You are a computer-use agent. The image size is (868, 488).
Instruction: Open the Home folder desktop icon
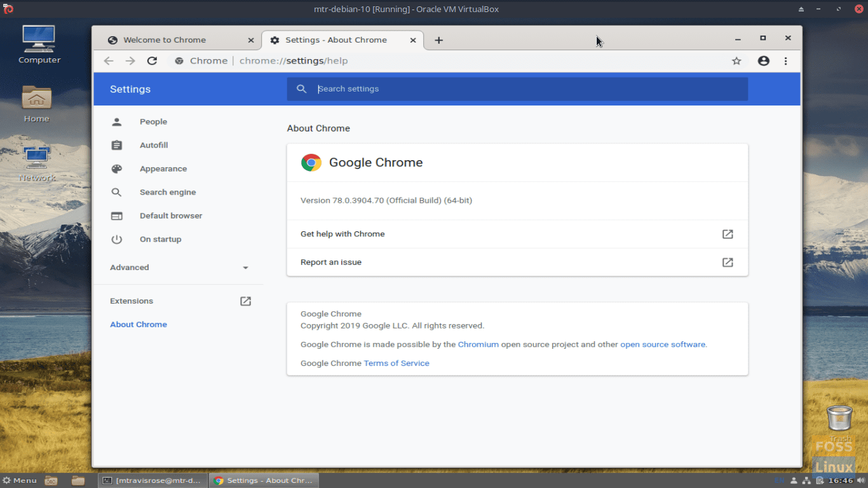[37, 97]
